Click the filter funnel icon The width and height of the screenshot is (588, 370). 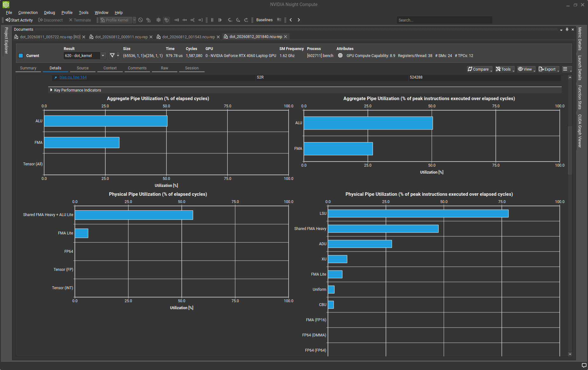pos(112,55)
